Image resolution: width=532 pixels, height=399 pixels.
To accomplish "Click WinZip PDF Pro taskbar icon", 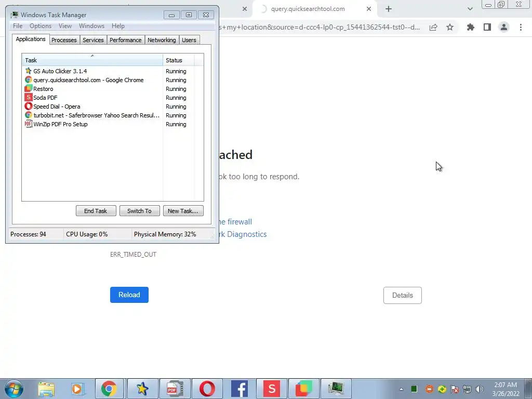I will pyautogui.click(x=175, y=389).
